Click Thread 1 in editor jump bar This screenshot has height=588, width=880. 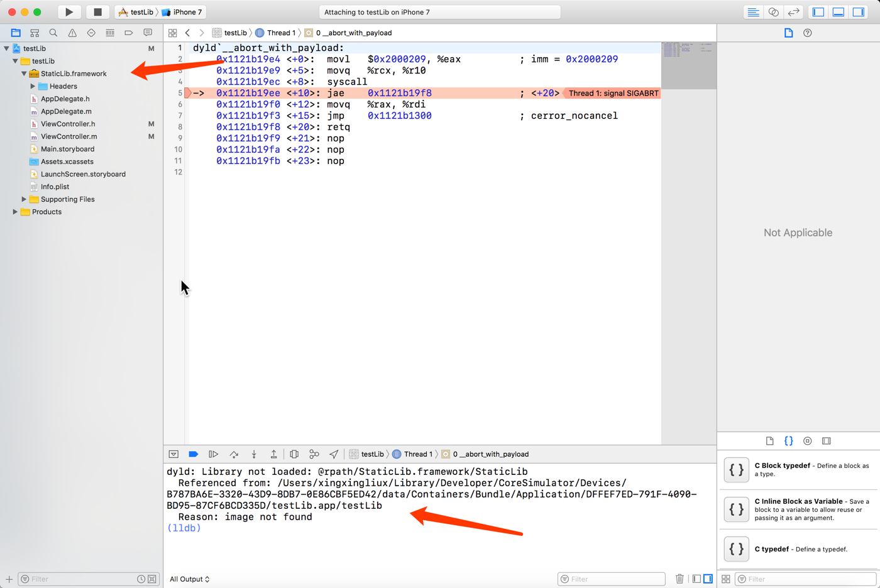(x=275, y=33)
